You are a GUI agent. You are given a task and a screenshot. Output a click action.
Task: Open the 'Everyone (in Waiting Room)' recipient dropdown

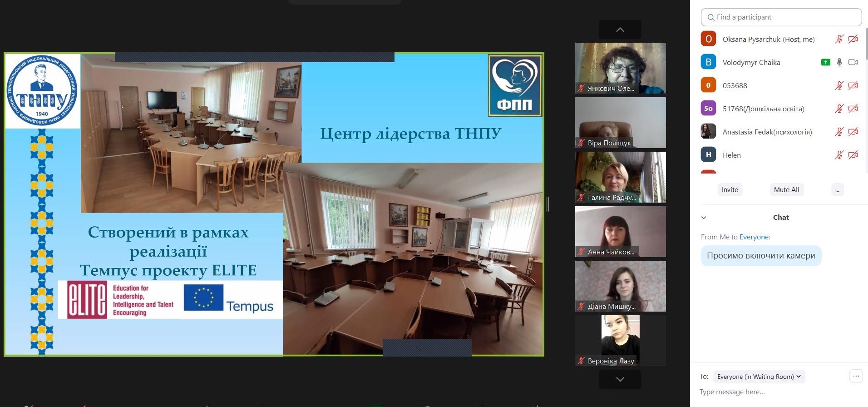pos(759,377)
